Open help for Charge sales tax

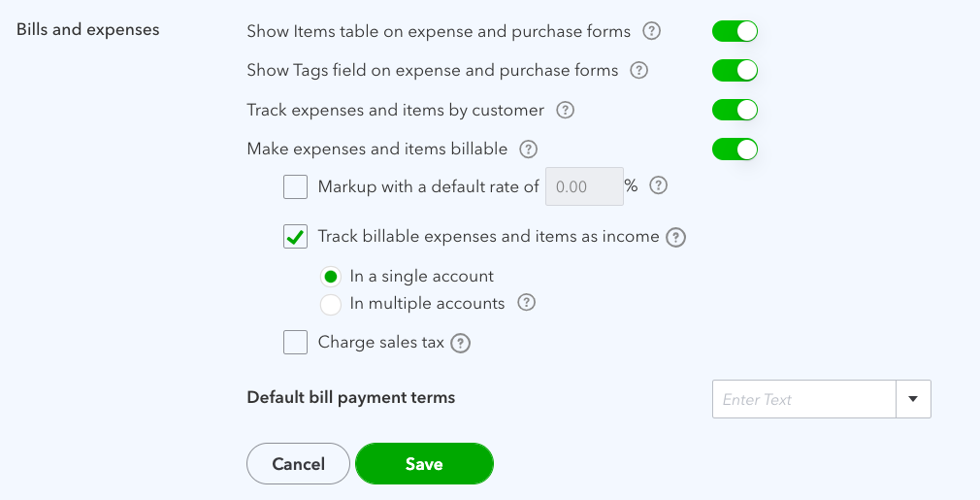pos(461,343)
